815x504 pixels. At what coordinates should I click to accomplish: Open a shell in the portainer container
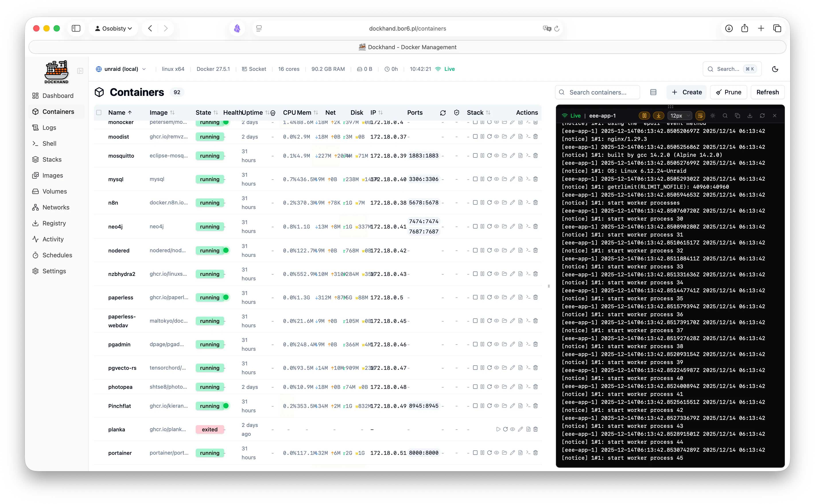[x=528, y=453]
